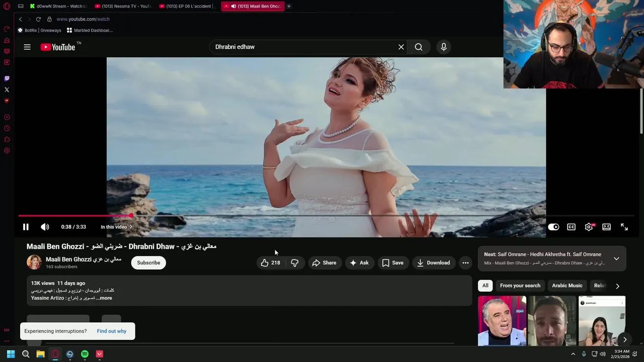This screenshot has width=644, height=362.
Task: Open the player settings gear
Action: click(x=589, y=227)
